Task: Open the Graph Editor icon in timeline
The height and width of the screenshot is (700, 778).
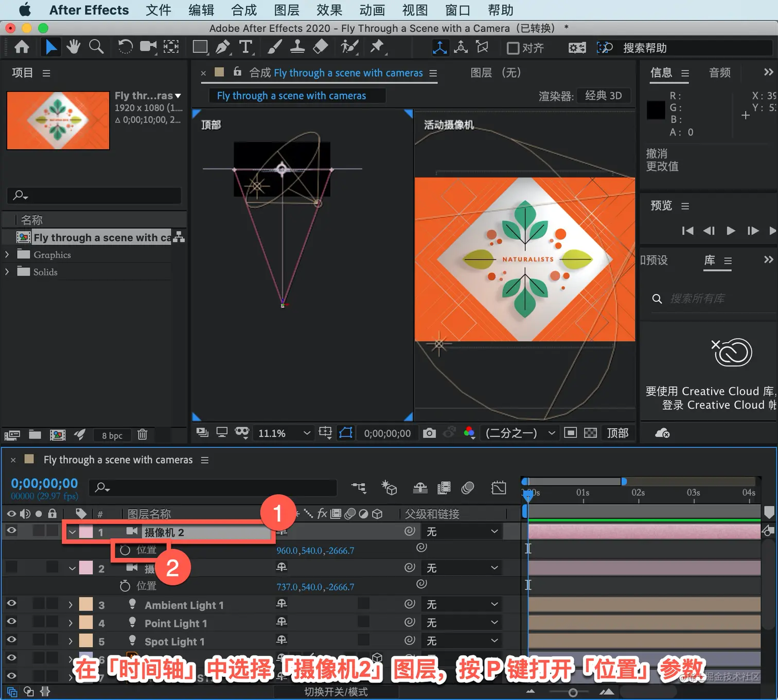Action: (499, 487)
